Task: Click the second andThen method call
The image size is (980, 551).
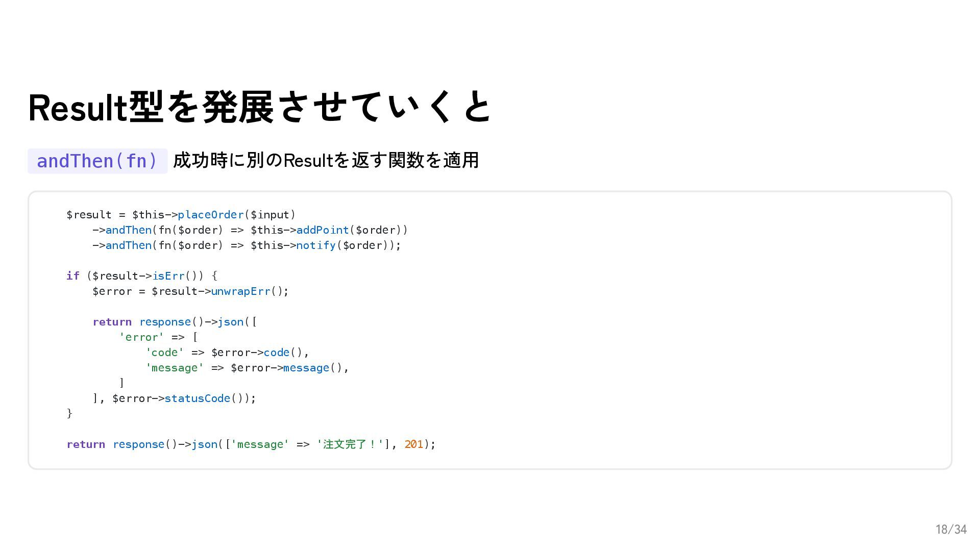Action: click(128, 245)
